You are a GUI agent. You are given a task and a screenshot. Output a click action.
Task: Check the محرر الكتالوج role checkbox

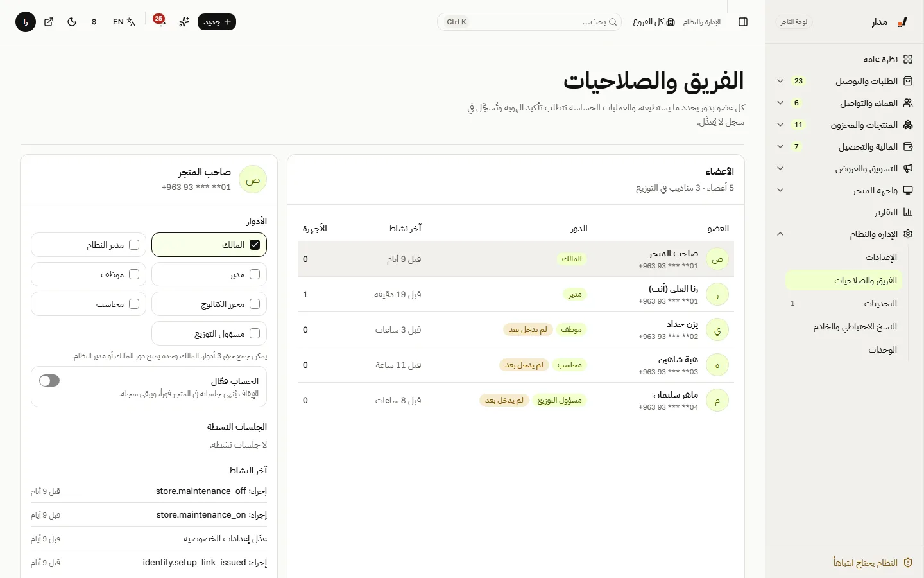click(255, 304)
